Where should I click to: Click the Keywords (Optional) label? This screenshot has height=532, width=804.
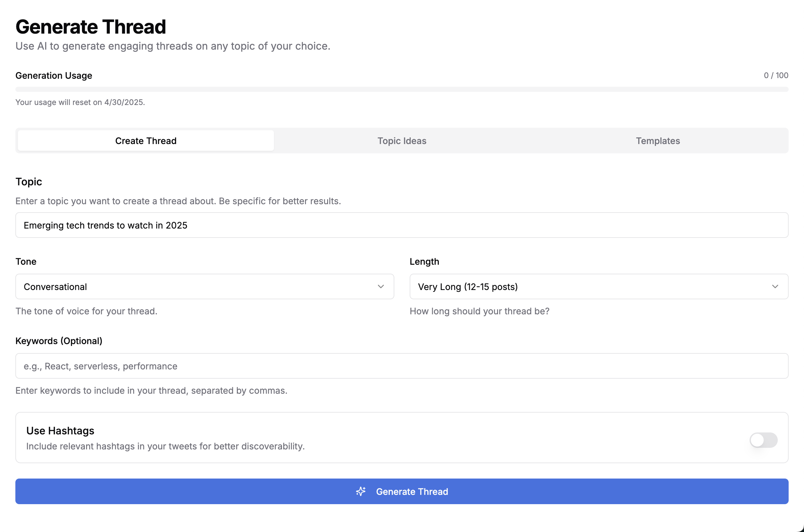point(59,341)
